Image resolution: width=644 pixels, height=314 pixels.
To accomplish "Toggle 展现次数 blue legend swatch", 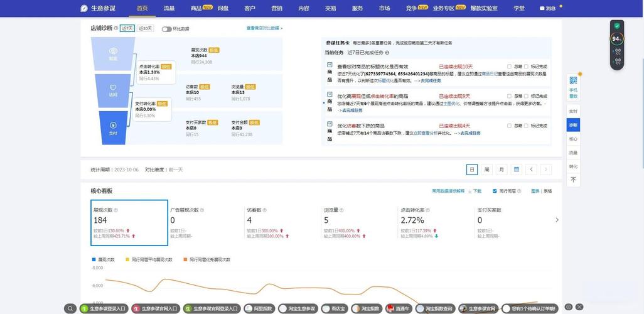I will pyautogui.click(x=94, y=260).
